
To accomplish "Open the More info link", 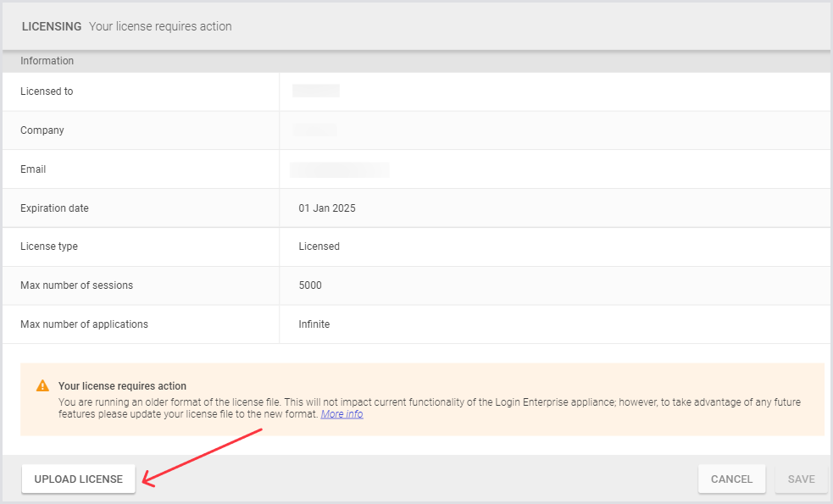I will click(x=342, y=413).
